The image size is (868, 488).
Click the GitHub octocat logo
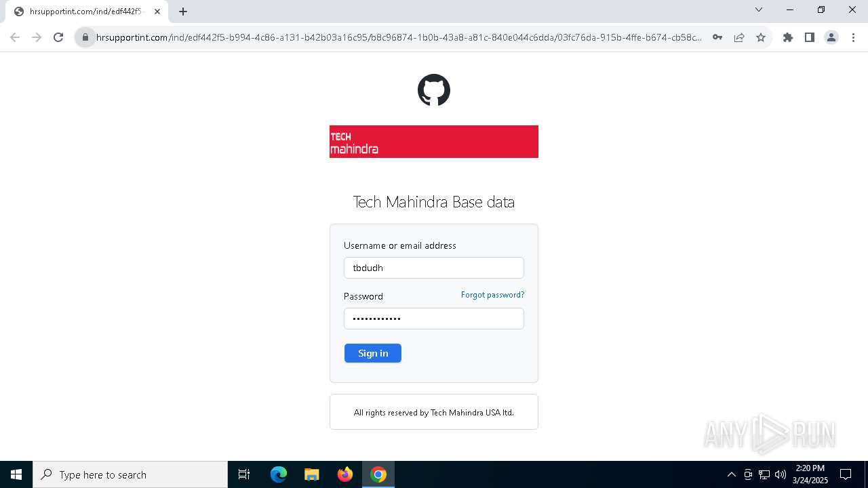click(434, 90)
